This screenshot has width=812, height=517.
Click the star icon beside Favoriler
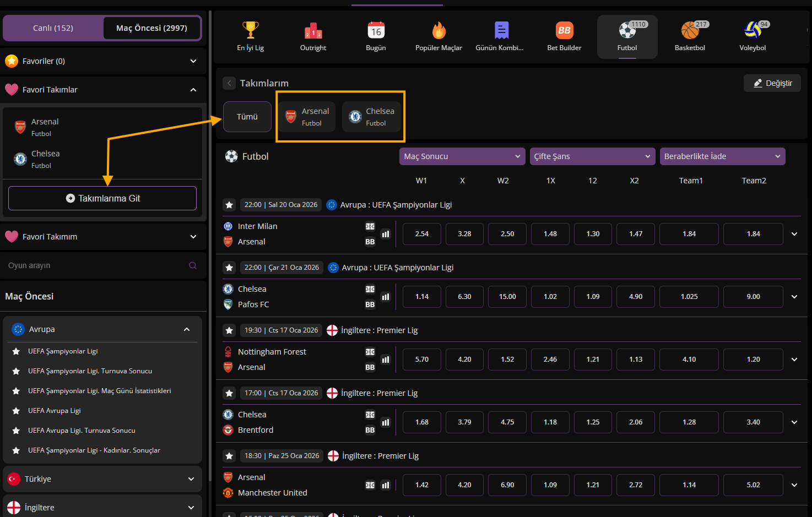[x=12, y=61]
